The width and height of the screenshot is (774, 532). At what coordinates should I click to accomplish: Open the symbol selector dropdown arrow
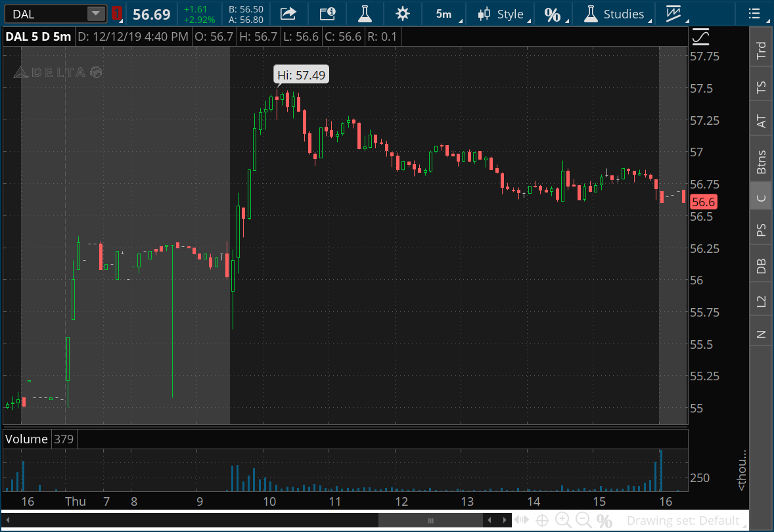(x=96, y=14)
